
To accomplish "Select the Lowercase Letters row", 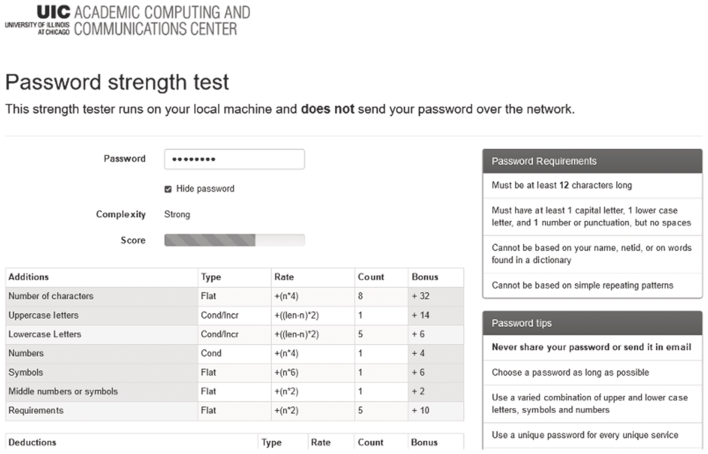I will (234, 334).
